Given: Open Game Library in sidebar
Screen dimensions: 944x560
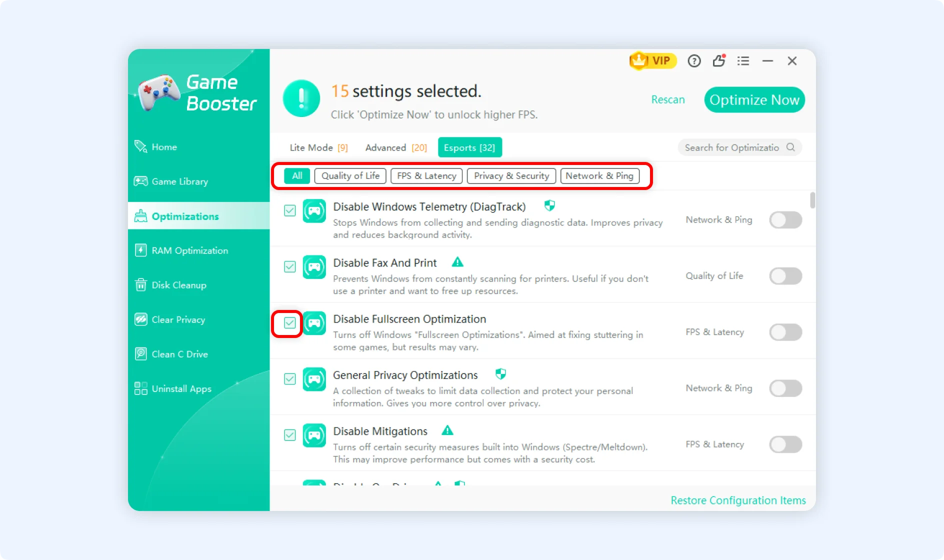Looking at the screenshot, I should click(x=198, y=181).
